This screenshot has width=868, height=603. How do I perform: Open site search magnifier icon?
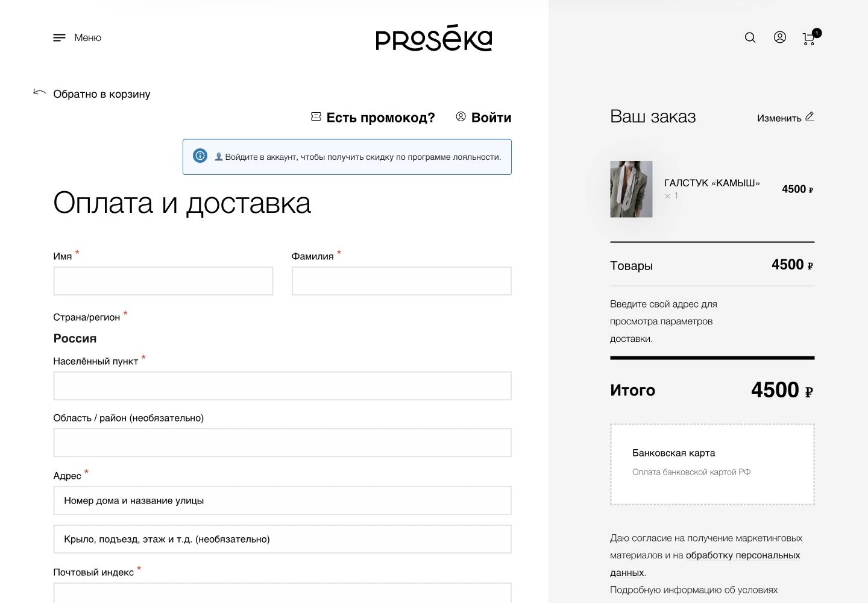[750, 38]
